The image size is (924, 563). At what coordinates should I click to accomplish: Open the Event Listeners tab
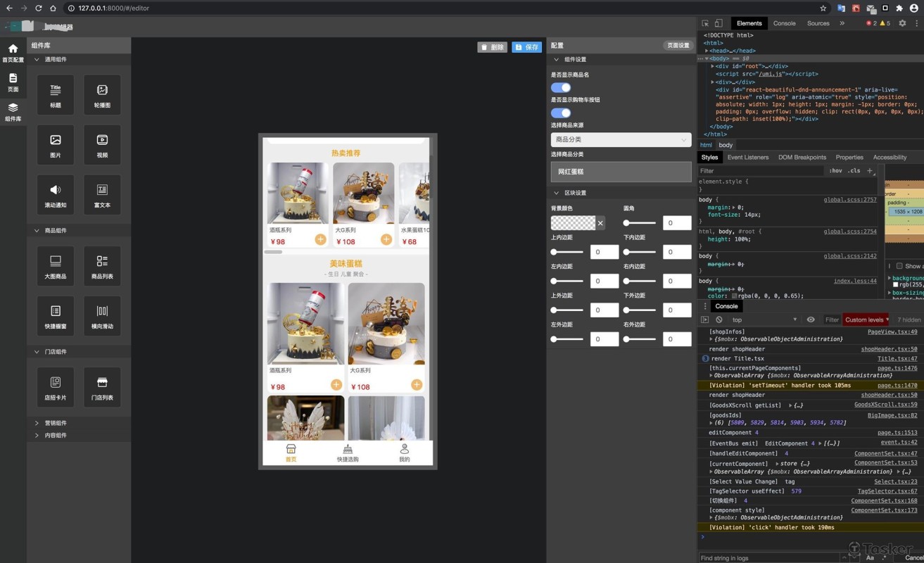(747, 158)
